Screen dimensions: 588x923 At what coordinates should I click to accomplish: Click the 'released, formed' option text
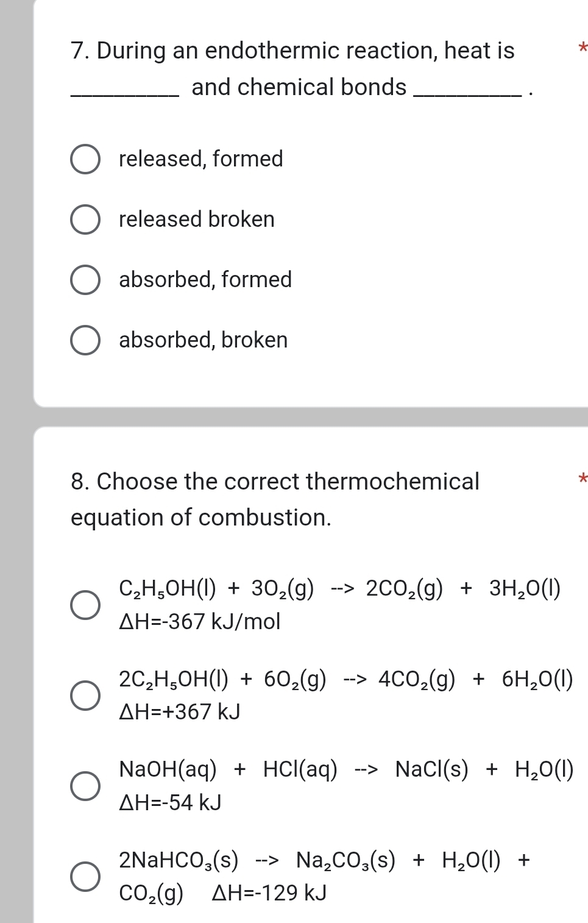pyautogui.click(x=200, y=159)
